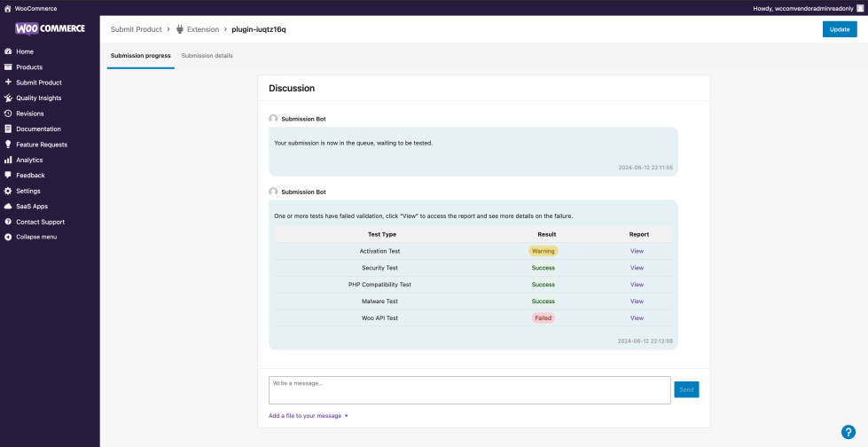Select the Submission progress tab
This screenshot has height=447, width=868.
click(x=141, y=56)
